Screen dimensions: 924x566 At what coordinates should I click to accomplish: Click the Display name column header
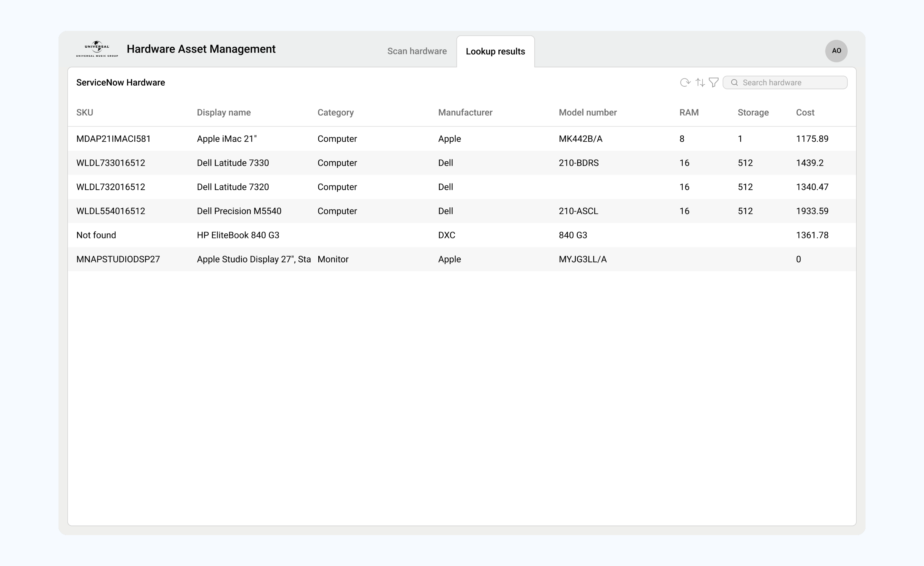pos(224,112)
